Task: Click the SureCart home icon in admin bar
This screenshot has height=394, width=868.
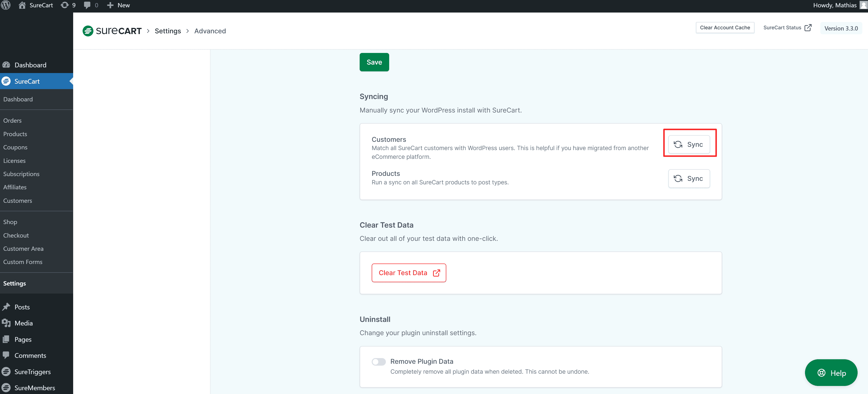Action: point(22,5)
